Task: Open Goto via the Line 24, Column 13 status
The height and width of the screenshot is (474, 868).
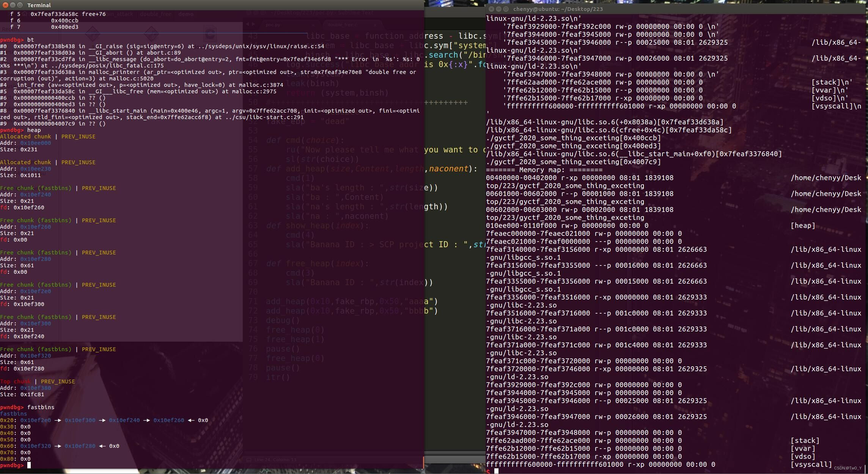Action: 275,459
